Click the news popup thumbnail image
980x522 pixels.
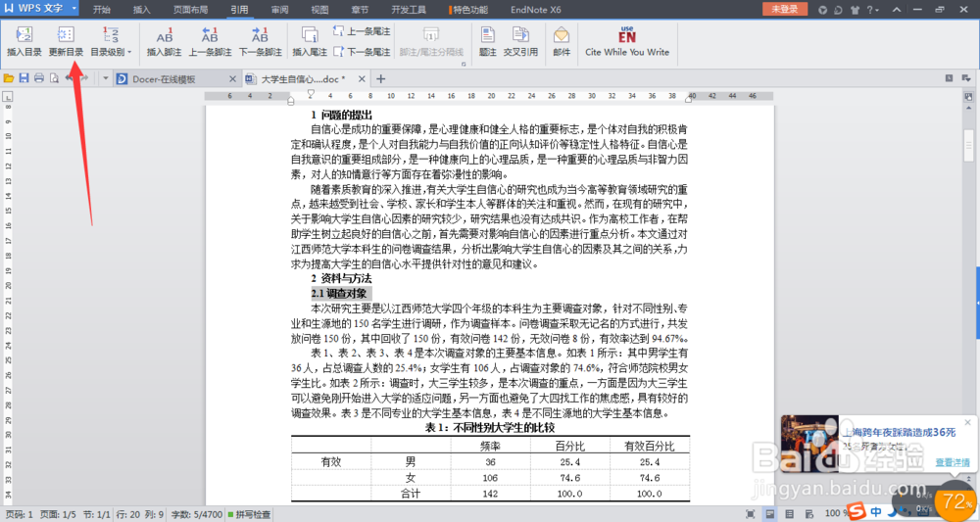pyautogui.click(x=810, y=444)
